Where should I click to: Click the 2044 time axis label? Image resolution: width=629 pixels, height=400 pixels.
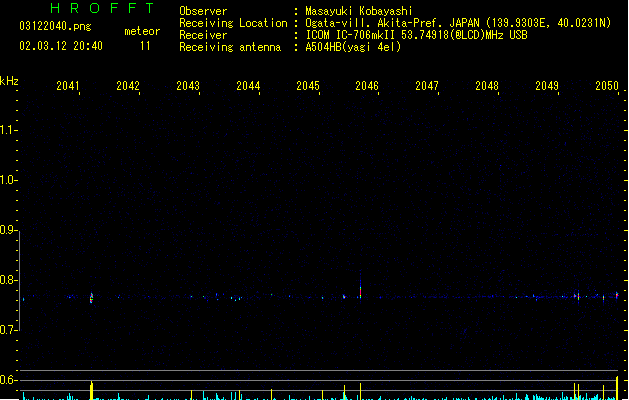pyautogui.click(x=248, y=85)
